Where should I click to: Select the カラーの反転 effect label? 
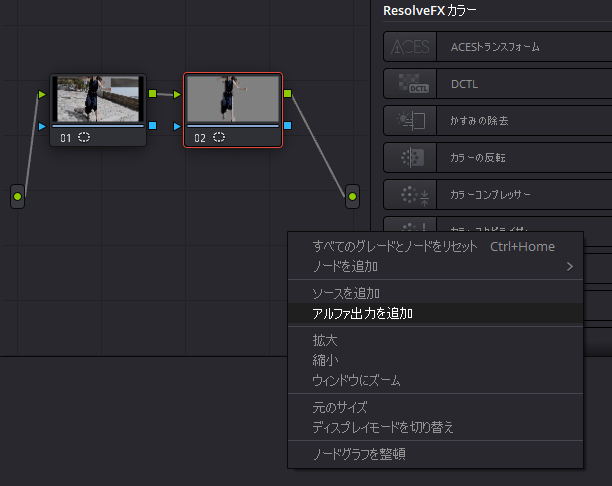point(478,157)
